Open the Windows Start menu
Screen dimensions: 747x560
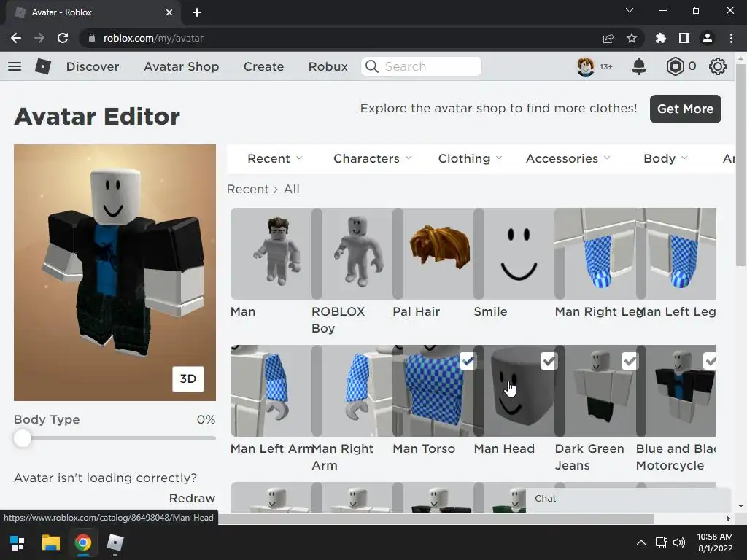click(18, 542)
